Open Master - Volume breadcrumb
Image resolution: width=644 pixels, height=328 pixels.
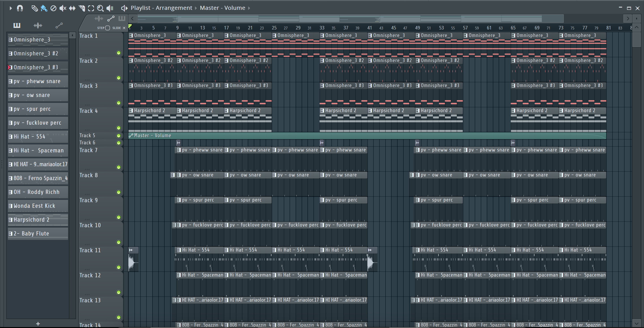coord(222,8)
